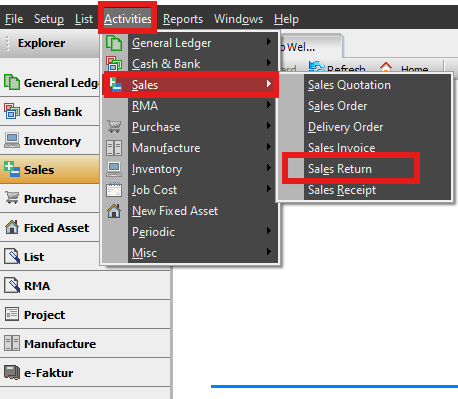Open Manufacture module in Explorer sidebar
458x399 pixels.
[x=85, y=344]
